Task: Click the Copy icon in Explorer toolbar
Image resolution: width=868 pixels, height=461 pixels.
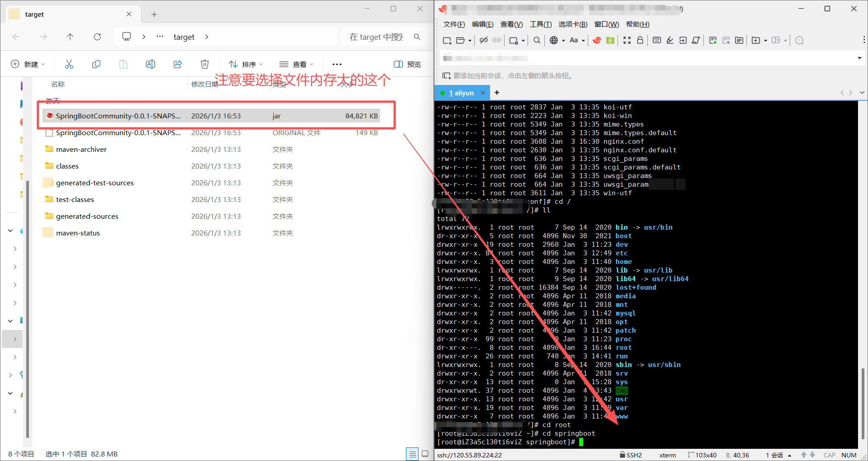Action: point(96,64)
